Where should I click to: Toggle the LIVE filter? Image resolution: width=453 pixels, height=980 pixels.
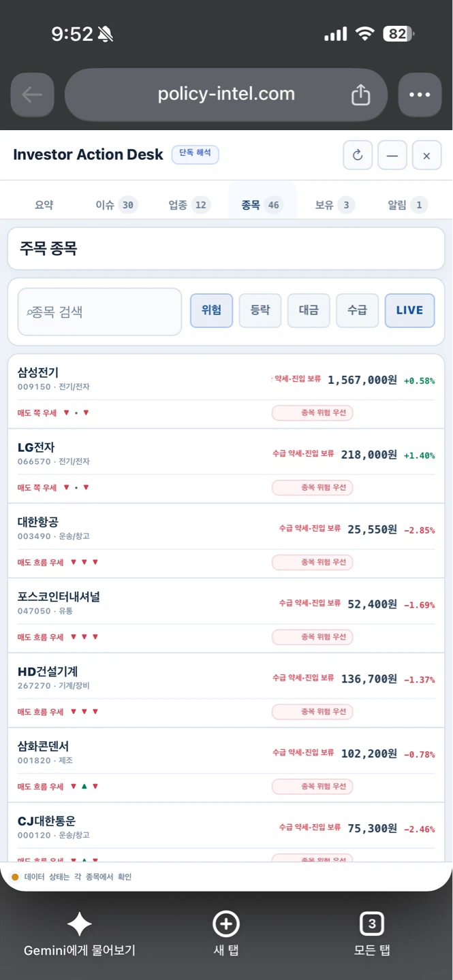coord(409,310)
